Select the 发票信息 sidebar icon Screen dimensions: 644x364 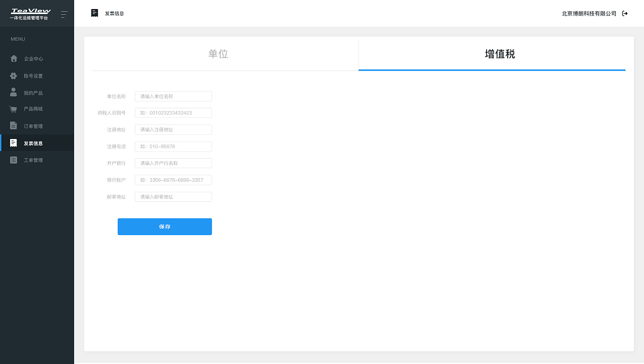coord(14,142)
